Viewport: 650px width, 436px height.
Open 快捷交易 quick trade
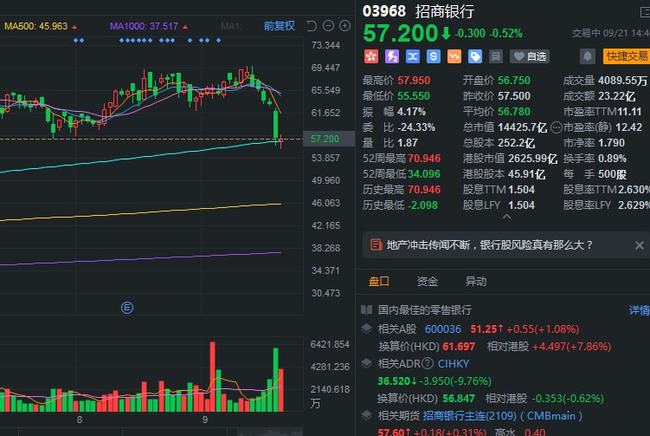click(626, 56)
